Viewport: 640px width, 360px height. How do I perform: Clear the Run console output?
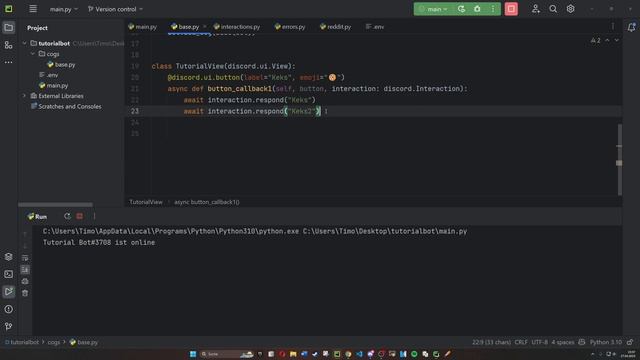coord(25,293)
